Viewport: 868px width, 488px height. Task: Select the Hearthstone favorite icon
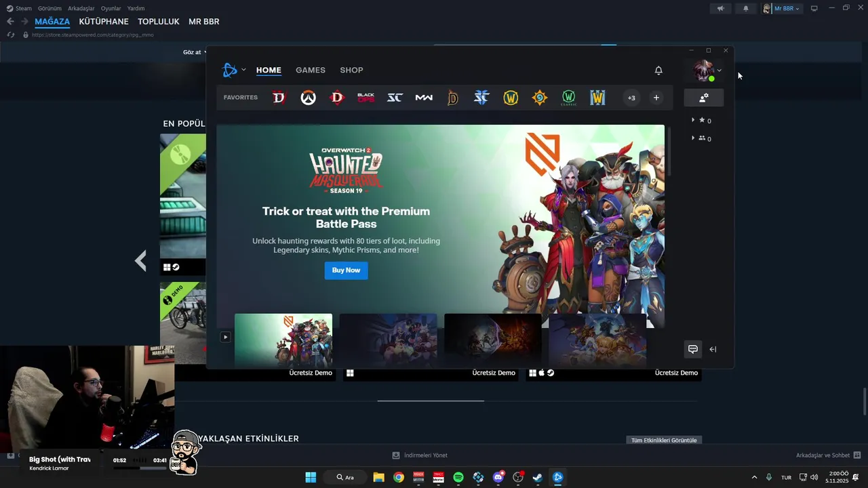point(540,98)
